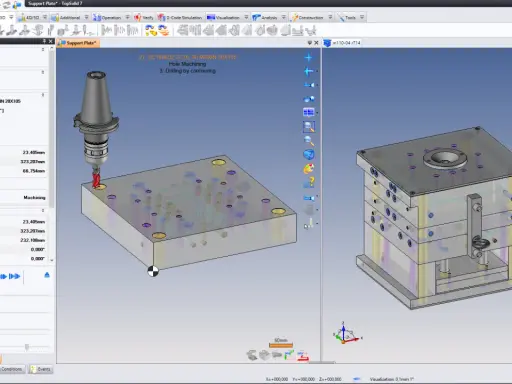Screen dimensions: 512x384
Task: Expand the Visualization menu options arrow
Action: pyautogui.click(x=246, y=17)
